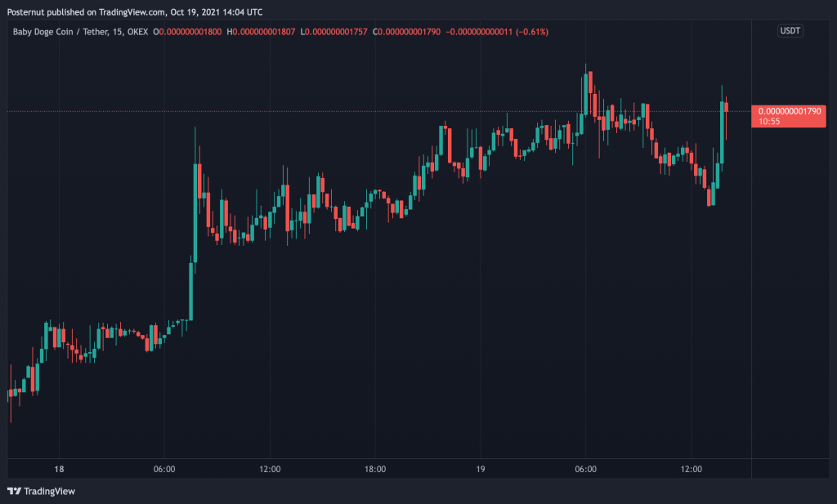Image resolution: width=837 pixels, height=504 pixels.
Task: Click the first 06:00 time axis label
Action: click(x=164, y=470)
